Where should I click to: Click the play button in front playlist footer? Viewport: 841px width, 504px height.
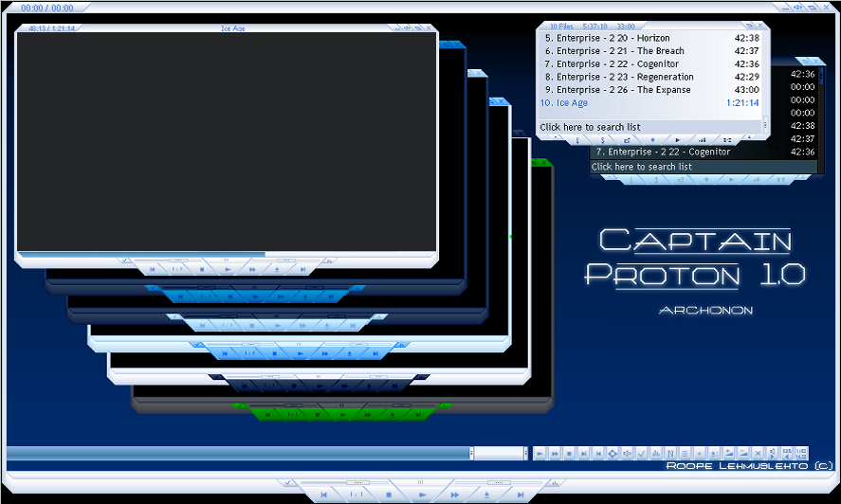[677, 140]
